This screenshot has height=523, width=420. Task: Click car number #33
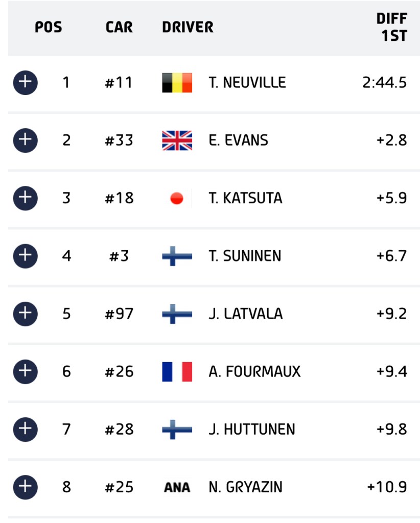(119, 140)
